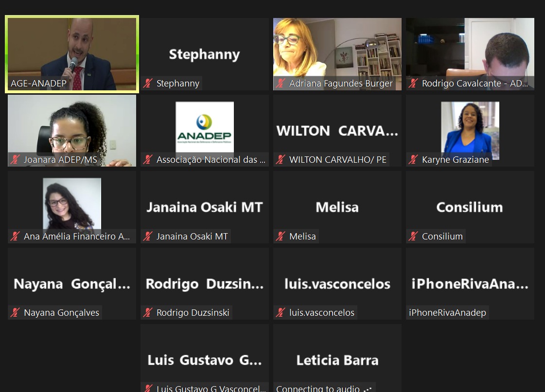Click the Janaina Osaki MT name label
545x392 pixels.
coord(192,237)
